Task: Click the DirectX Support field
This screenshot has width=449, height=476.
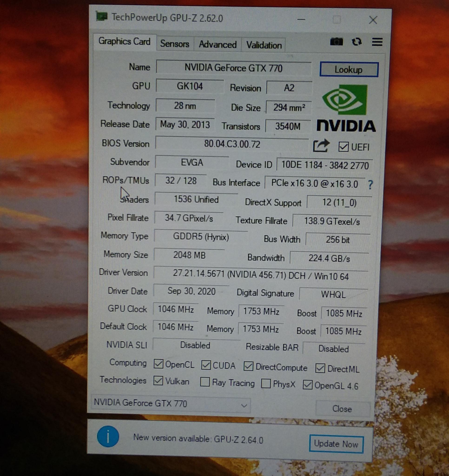Action: [x=339, y=202]
